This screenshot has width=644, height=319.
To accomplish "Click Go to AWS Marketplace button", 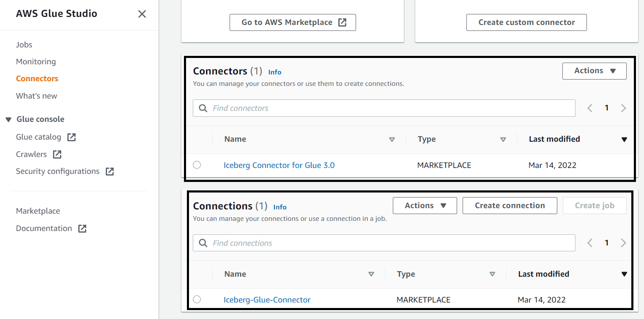I will pos(293,22).
